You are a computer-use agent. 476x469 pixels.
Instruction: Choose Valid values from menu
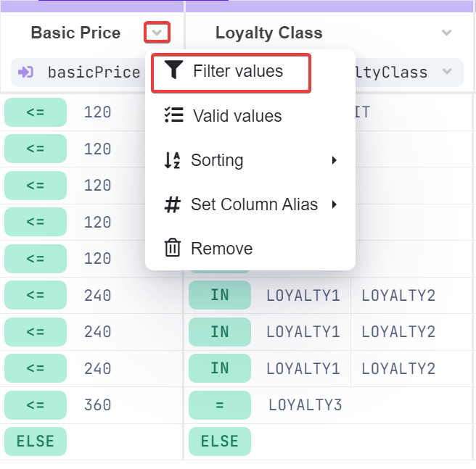tap(237, 116)
